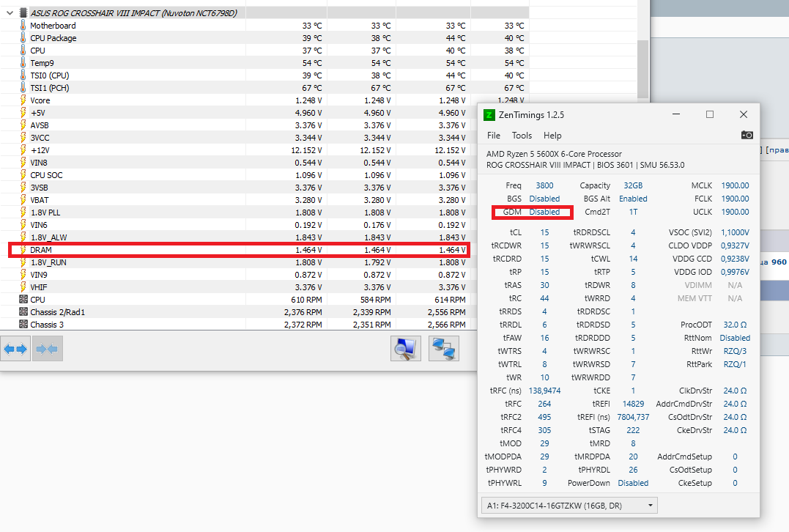Click the voltage bolt icon next to 1.8V PLL

click(x=23, y=213)
